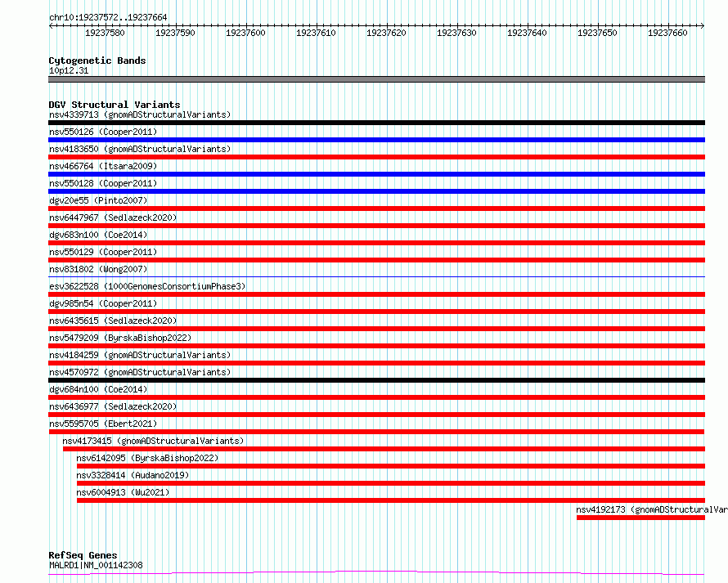Viewport: 728px width, 583px height.
Task: Click the Cytogenetic Bands track title
Action: (97, 61)
